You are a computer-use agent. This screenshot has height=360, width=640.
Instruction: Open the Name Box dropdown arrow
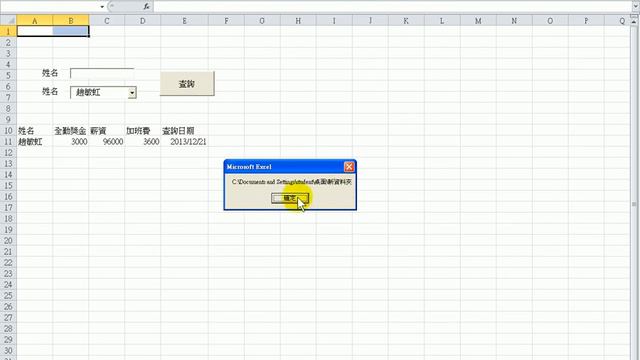tap(102, 7)
